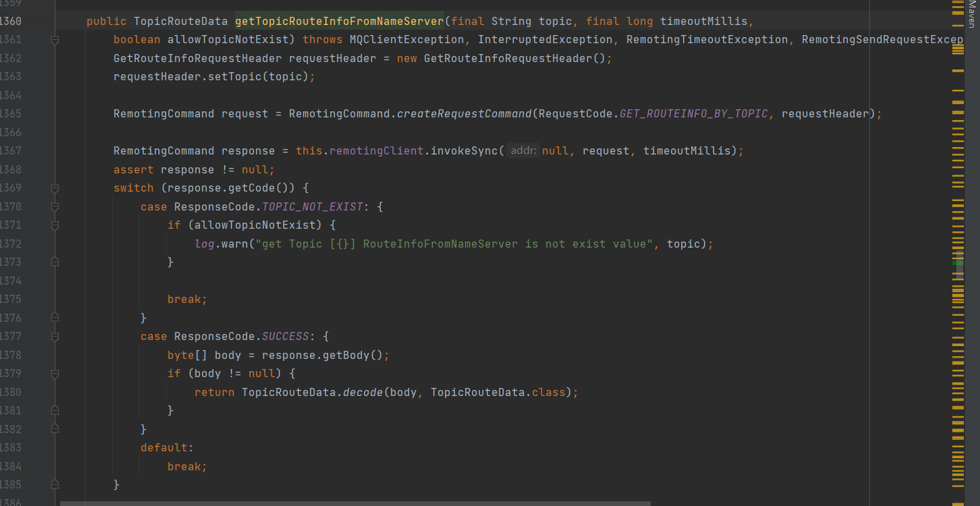Collapse the TOPIC_NOT_EXIST case fold marker
The width and height of the screenshot is (980, 506).
point(55,207)
